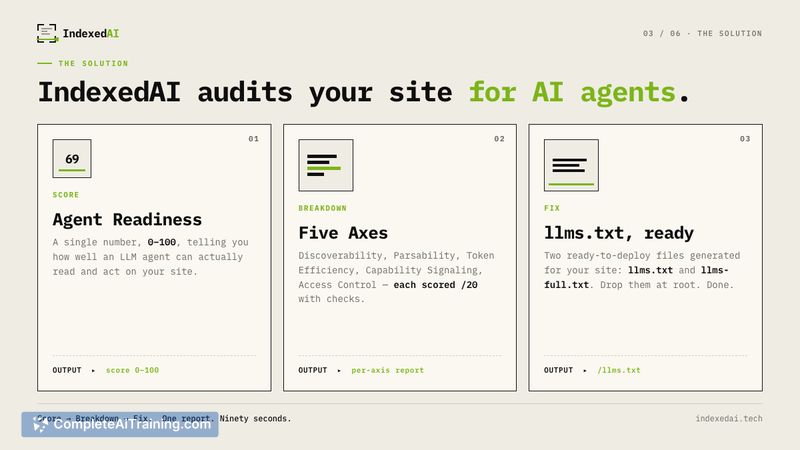Viewport: 800px width, 450px height.
Task: Select the 'Agent Readiness' card title
Action: click(127, 219)
